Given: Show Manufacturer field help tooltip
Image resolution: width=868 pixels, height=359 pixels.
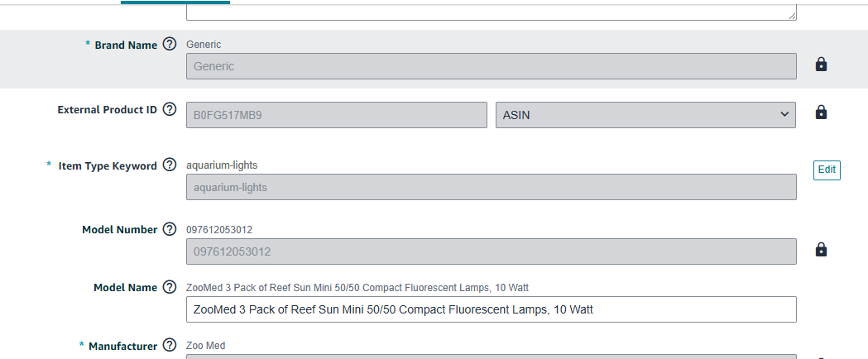Looking at the screenshot, I should point(170,345).
